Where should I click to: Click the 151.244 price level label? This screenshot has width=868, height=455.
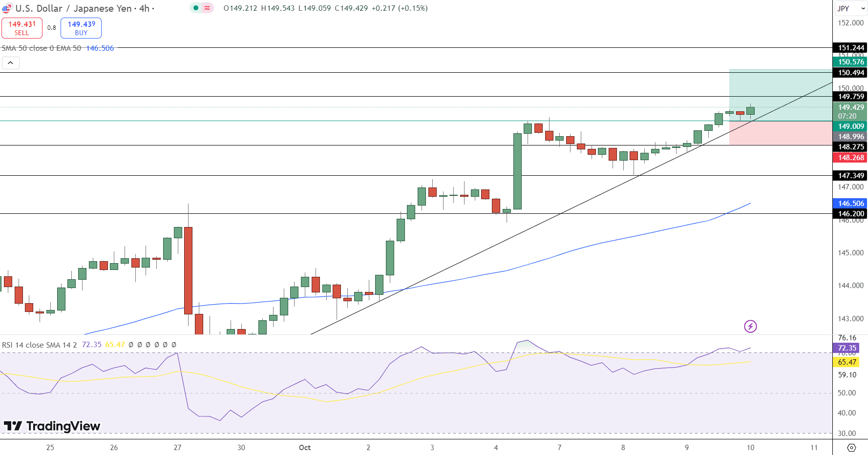[x=850, y=48]
